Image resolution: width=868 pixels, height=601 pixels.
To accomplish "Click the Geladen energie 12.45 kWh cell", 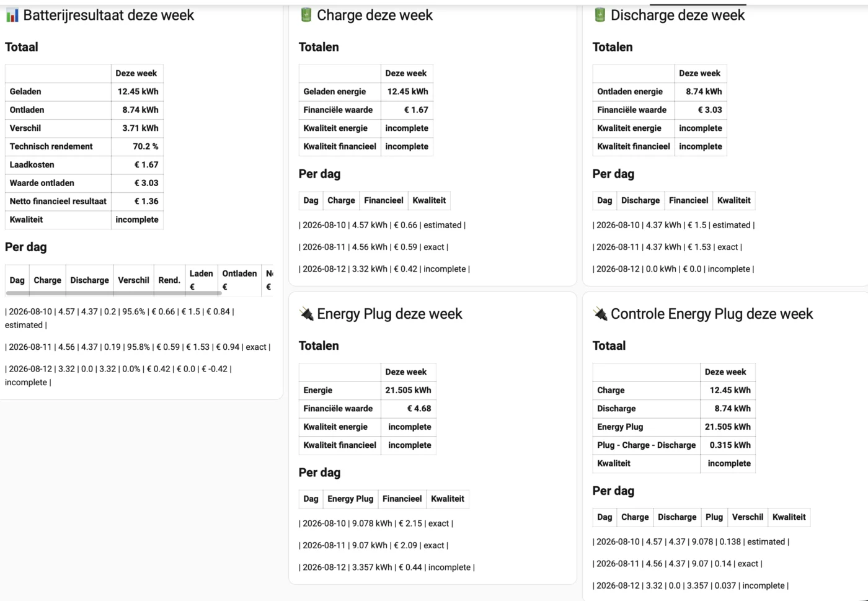I will coord(407,92).
